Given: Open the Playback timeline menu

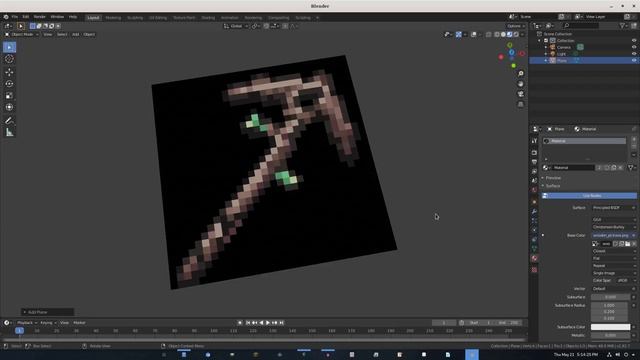Looking at the screenshot, I should [27, 323].
